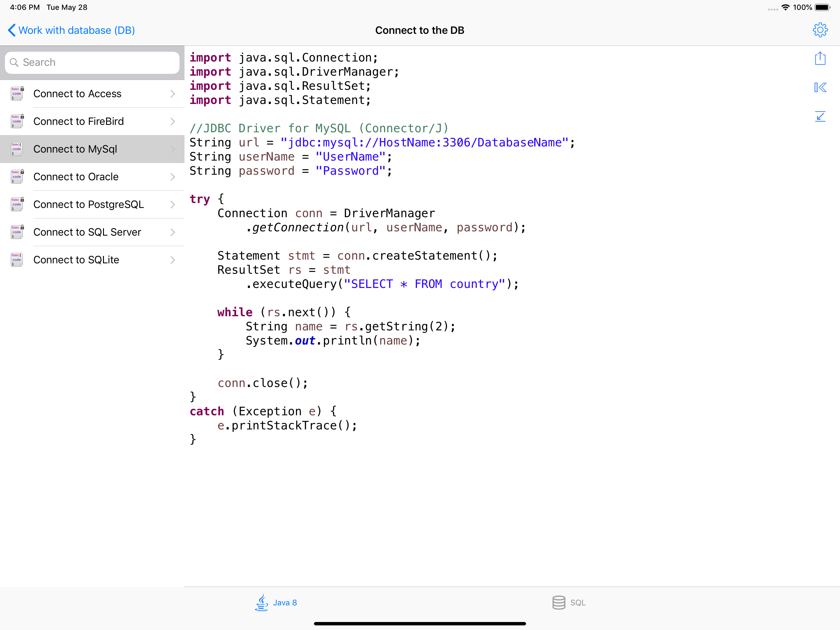Open Connect to PostgreSQL via its chevron
Screen dimensions: 840x630
pyautogui.click(x=173, y=205)
